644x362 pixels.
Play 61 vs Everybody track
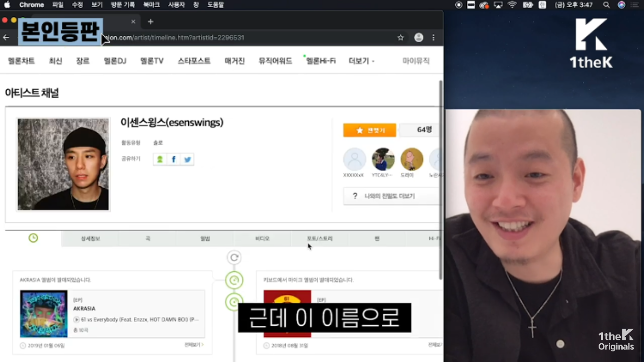tap(77, 320)
